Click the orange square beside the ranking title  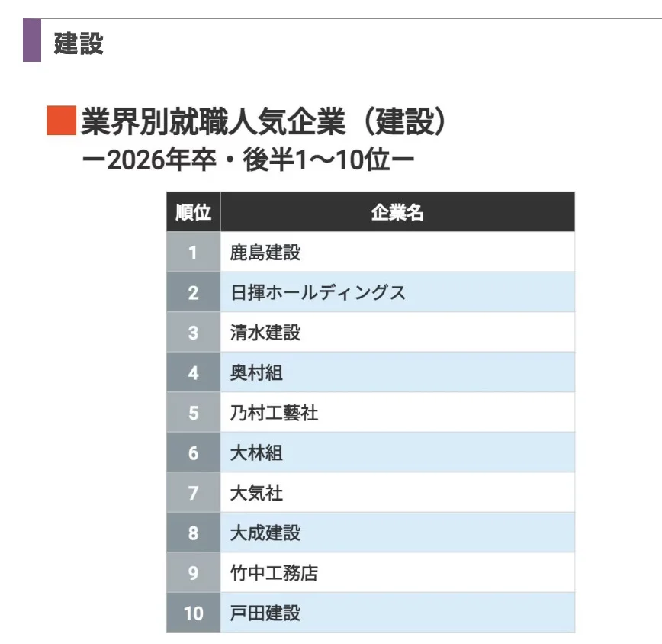coord(61,121)
